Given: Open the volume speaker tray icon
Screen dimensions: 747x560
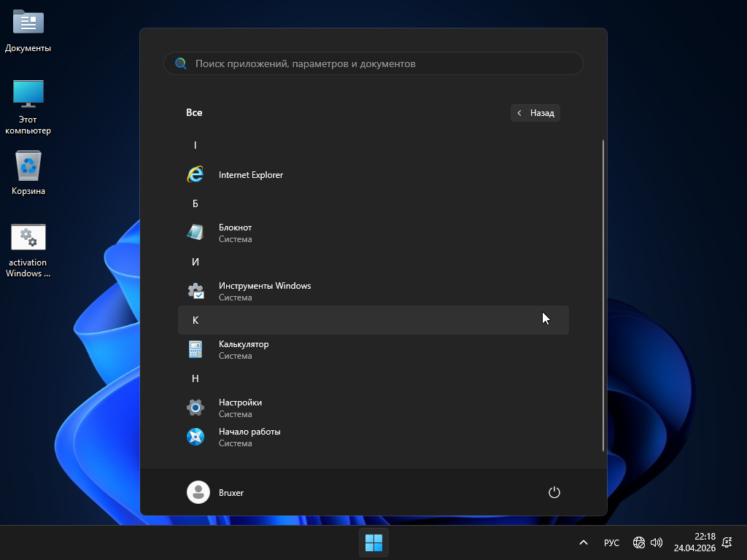Looking at the screenshot, I should click(657, 542).
